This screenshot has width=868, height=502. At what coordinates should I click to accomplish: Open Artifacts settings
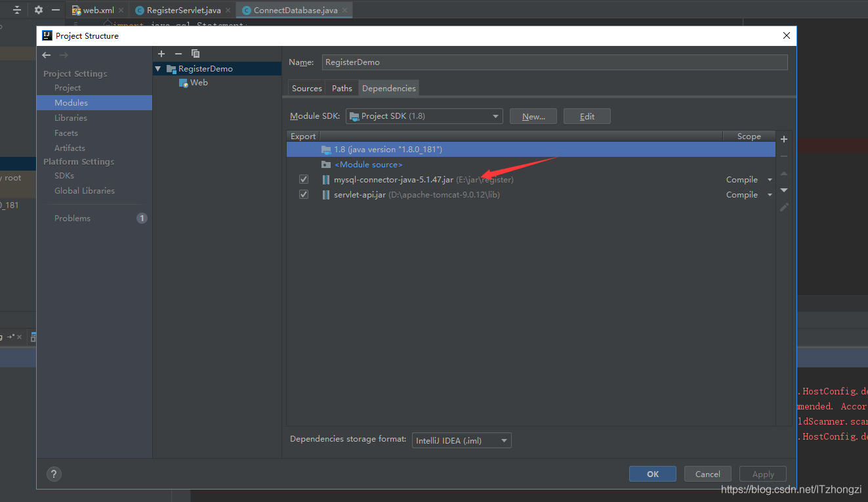tap(70, 148)
